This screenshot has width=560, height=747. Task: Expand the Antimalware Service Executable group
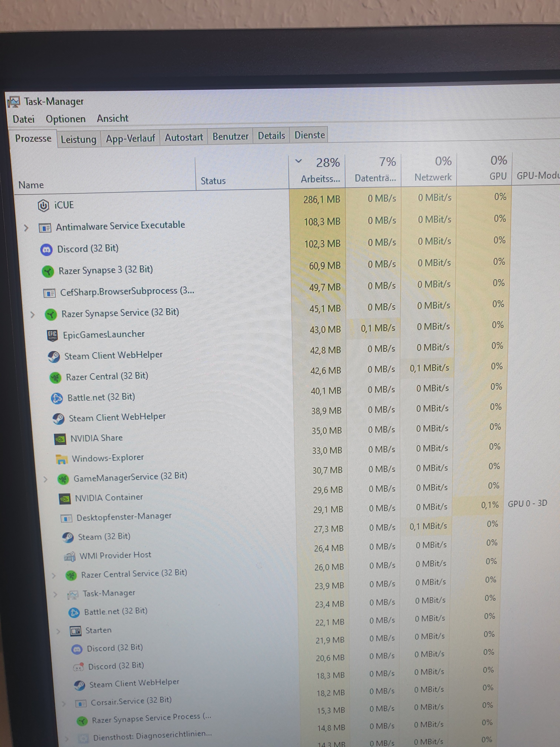point(26,228)
